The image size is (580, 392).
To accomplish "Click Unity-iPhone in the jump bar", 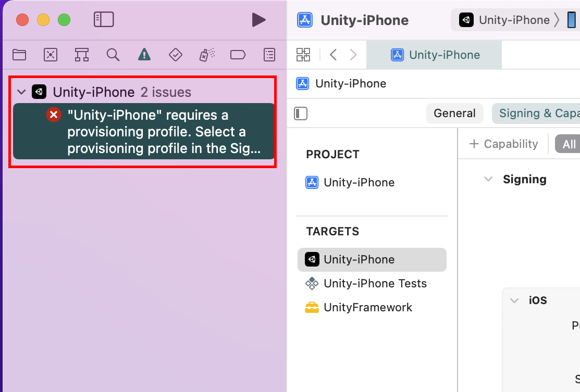I will click(x=341, y=84).
